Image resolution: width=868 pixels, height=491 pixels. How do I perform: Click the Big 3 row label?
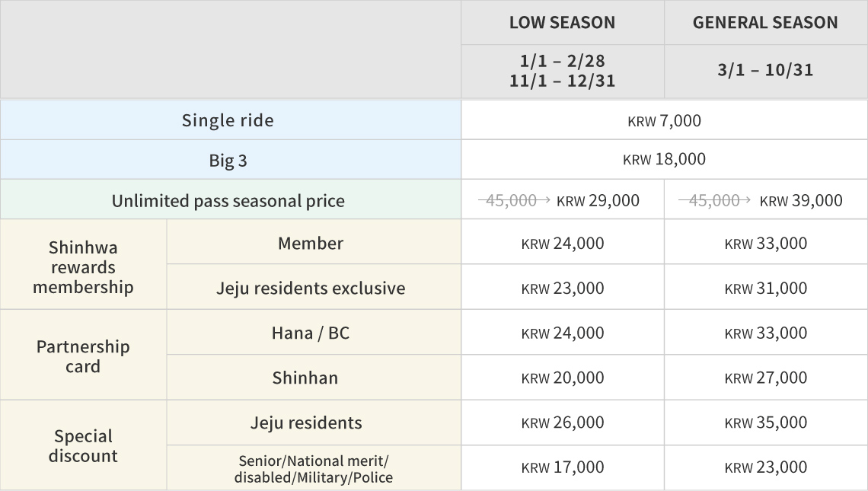pyautogui.click(x=228, y=161)
